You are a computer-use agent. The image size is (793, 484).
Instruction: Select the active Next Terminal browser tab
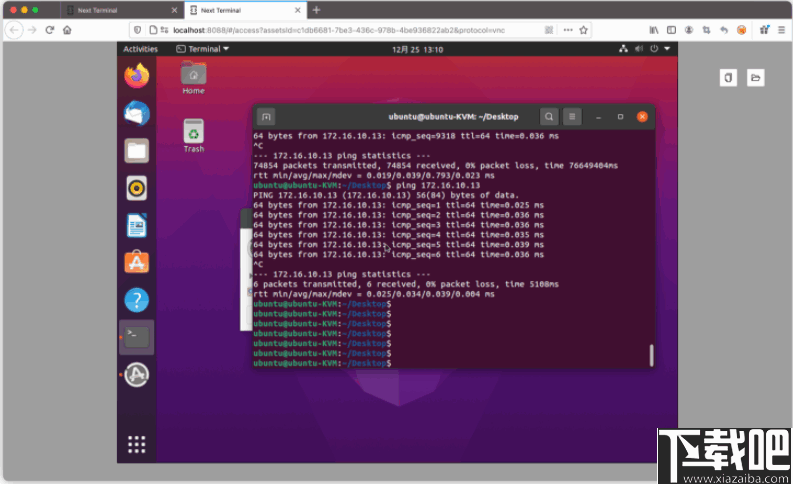[245, 10]
